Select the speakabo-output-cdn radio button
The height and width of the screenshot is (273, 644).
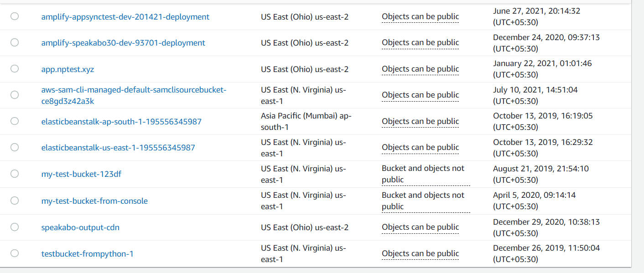point(15,227)
